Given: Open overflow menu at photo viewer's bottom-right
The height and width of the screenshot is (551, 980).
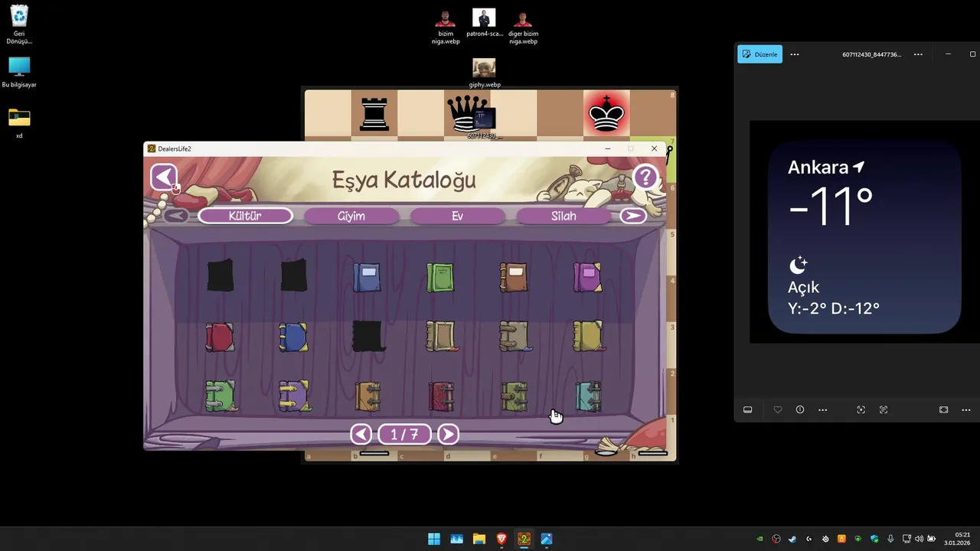Looking at the screenshot, I should (x=967, y=410).
